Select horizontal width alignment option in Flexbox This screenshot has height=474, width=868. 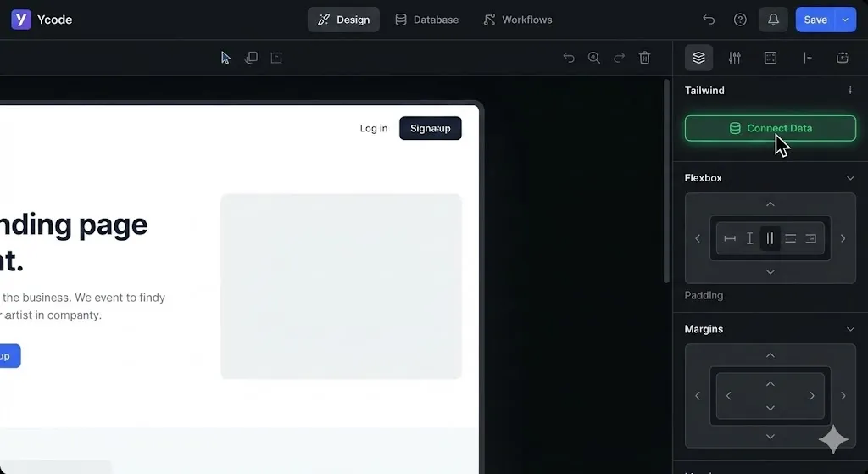pos(730,238)
